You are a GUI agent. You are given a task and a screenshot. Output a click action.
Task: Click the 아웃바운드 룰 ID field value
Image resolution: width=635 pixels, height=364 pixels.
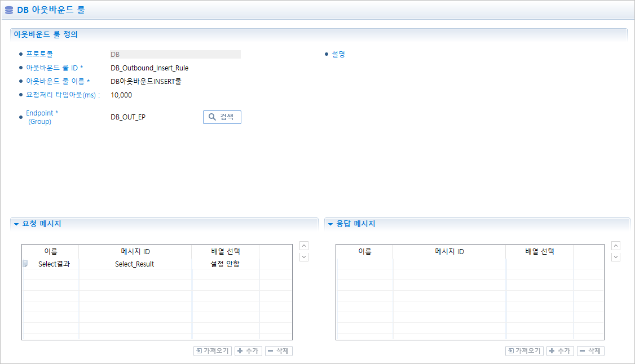pyautogui.click(x=149, y=68)
